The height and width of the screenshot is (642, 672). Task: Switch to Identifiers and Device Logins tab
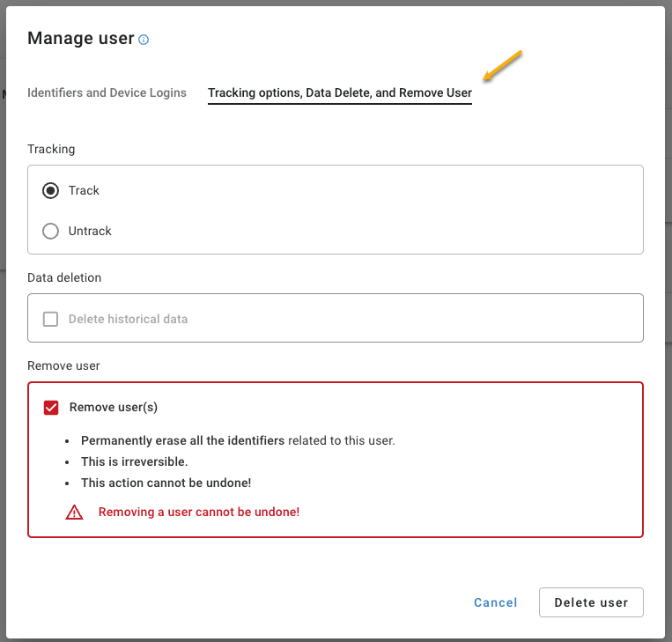(107, 92)
